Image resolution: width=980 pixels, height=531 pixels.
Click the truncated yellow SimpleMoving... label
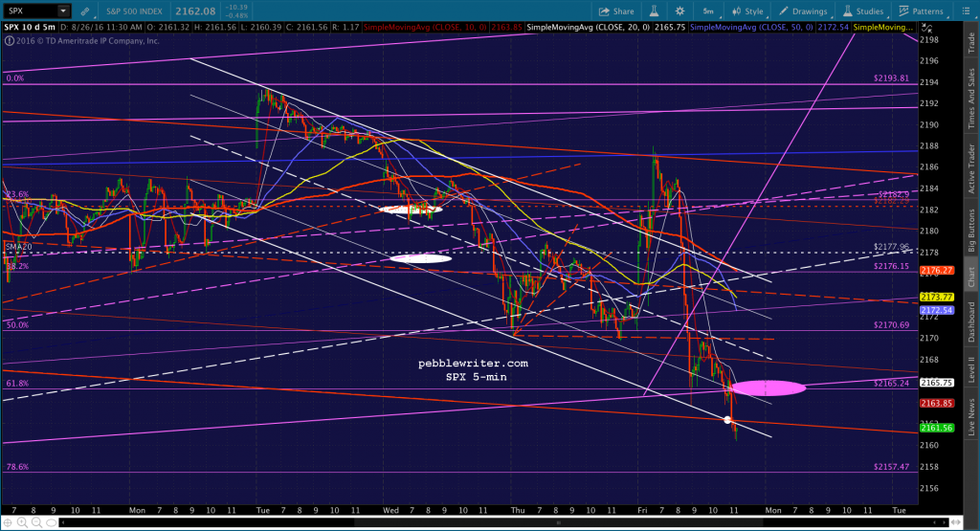[883, 27]
